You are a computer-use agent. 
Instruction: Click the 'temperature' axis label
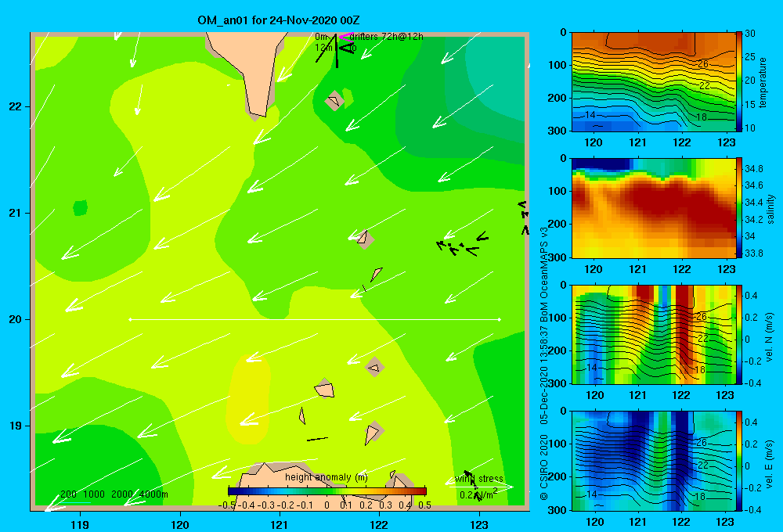(763, 82)
